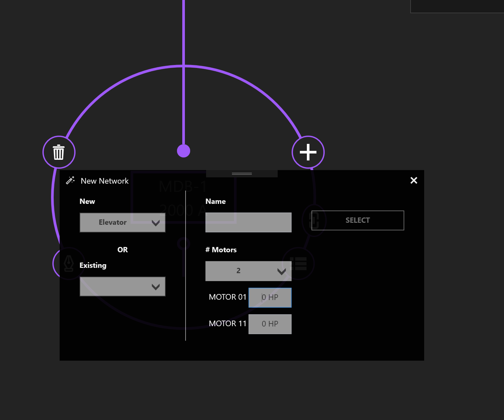
Task: Open the Elevator type dropdown
Action: click(x=122, y=222)
